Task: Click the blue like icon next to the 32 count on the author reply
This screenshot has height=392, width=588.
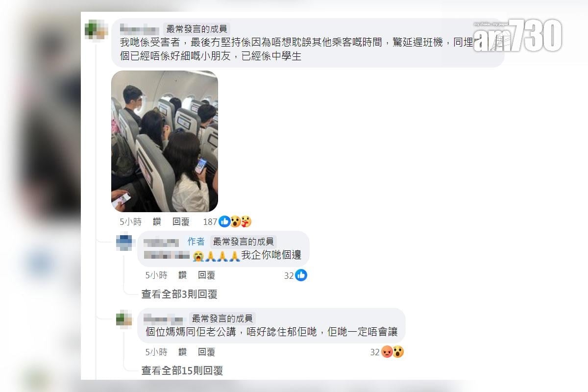Action: point(301,275)
